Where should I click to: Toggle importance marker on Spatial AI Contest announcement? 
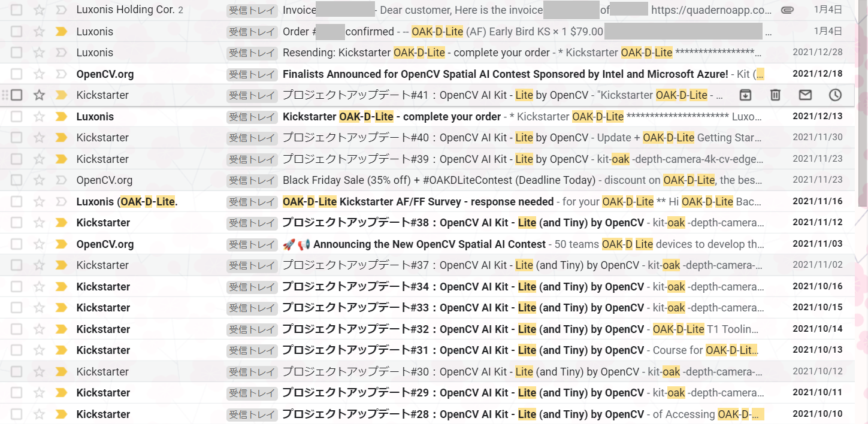tap(61, 244)
